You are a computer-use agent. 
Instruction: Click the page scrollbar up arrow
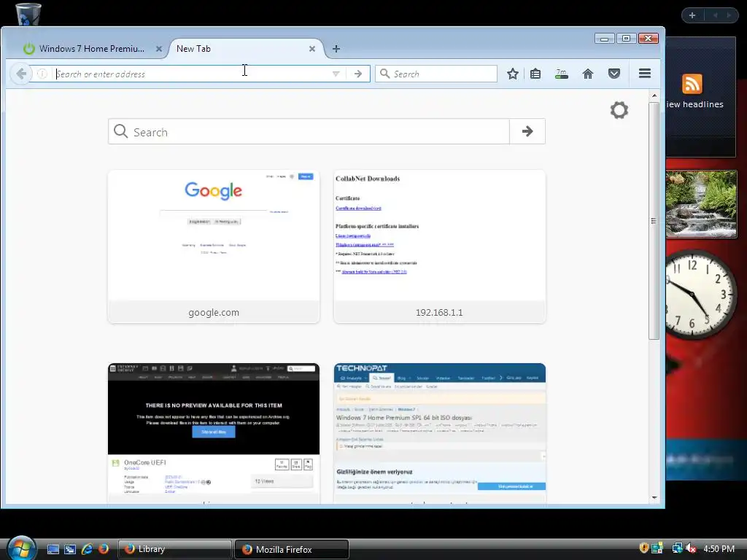coord(654,96)
